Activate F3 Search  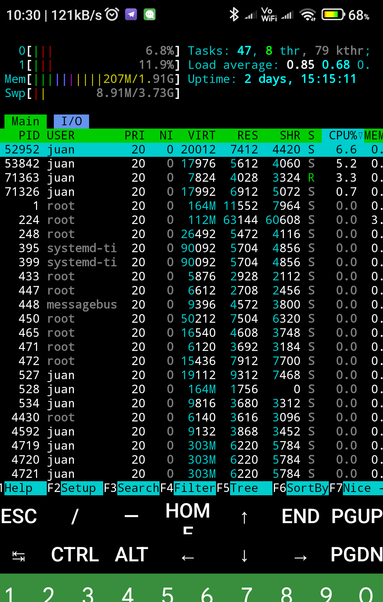coord(131,488)
